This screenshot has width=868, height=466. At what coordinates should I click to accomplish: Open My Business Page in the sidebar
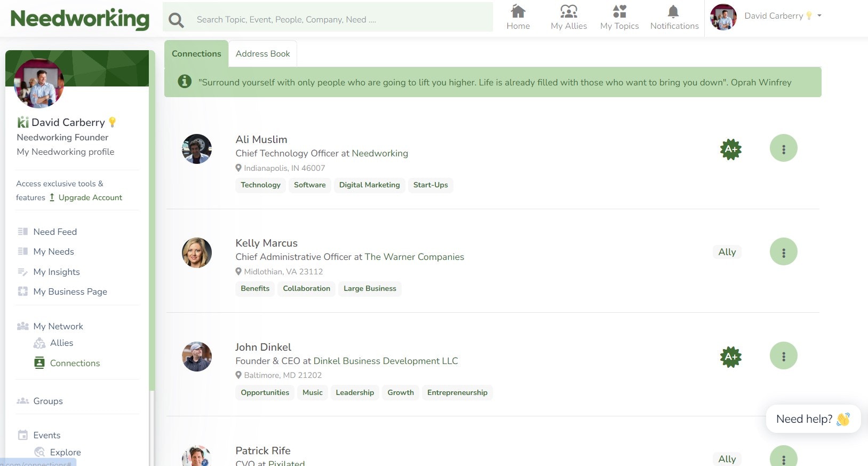click(70, 291)
